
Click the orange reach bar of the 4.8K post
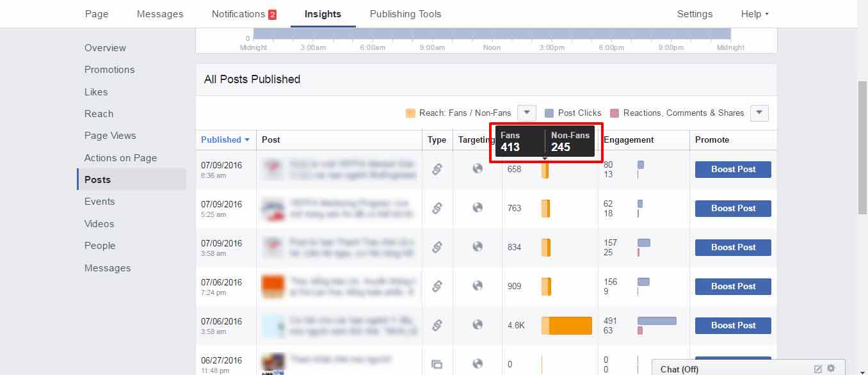click(x=566, y=325)
